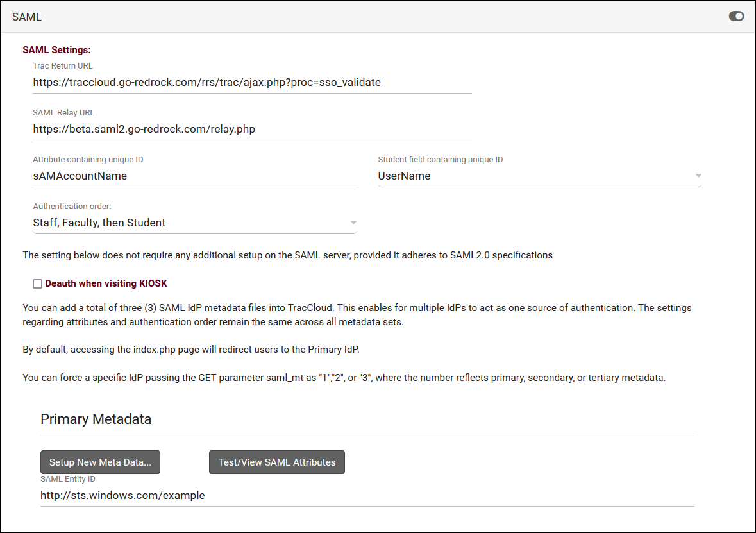
Task: Click the Setup New Meta Data button
Action: point(100,462)
